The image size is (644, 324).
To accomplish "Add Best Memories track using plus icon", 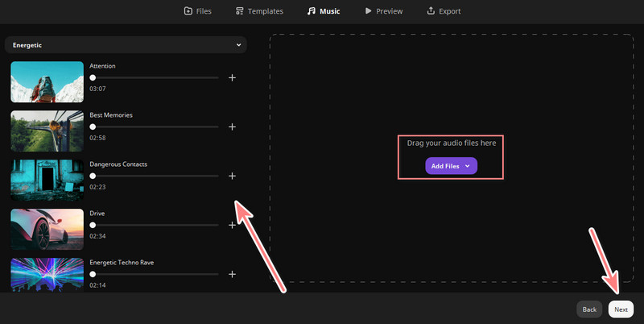I will coord(232,127).
